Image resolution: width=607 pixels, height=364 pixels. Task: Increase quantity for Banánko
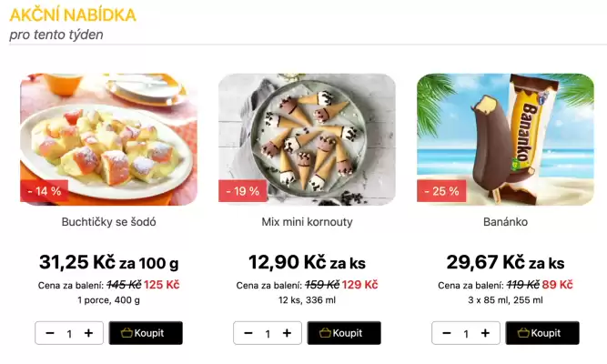tap(485, 333)
